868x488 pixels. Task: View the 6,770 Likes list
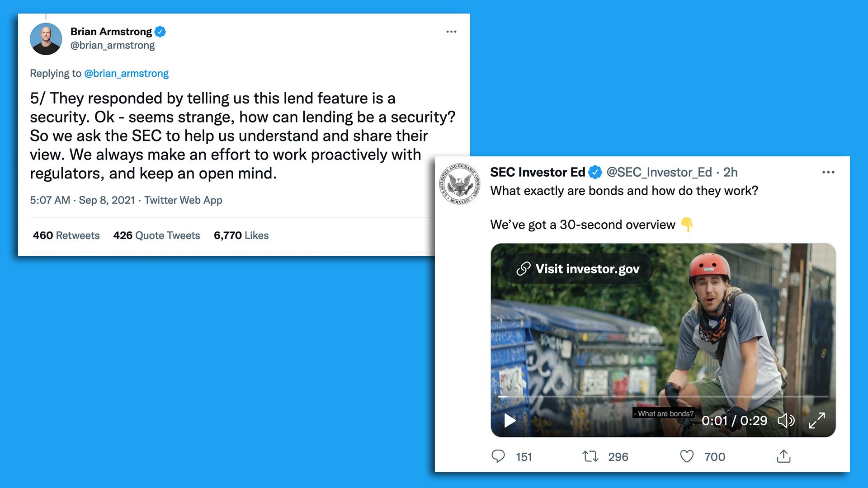(x=241, y=235)
